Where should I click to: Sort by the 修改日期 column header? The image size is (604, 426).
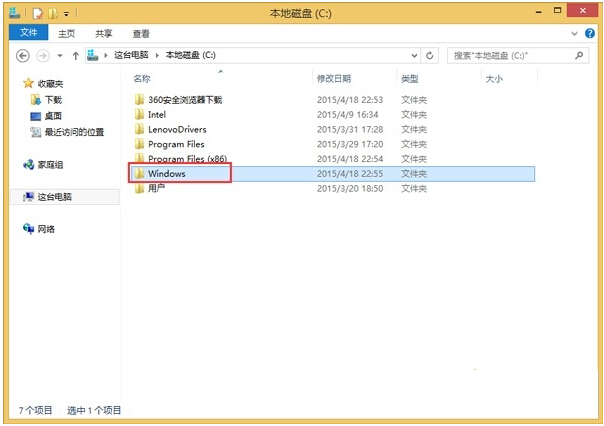click(x=334, y=78)
